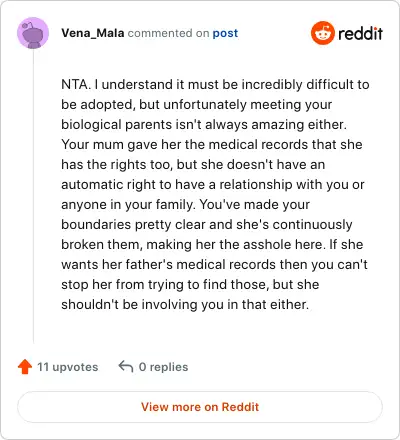The height and width of the screenshot is (440, 400).
Task: Open the Vena_Mala username profile
Action: point(93,33)
